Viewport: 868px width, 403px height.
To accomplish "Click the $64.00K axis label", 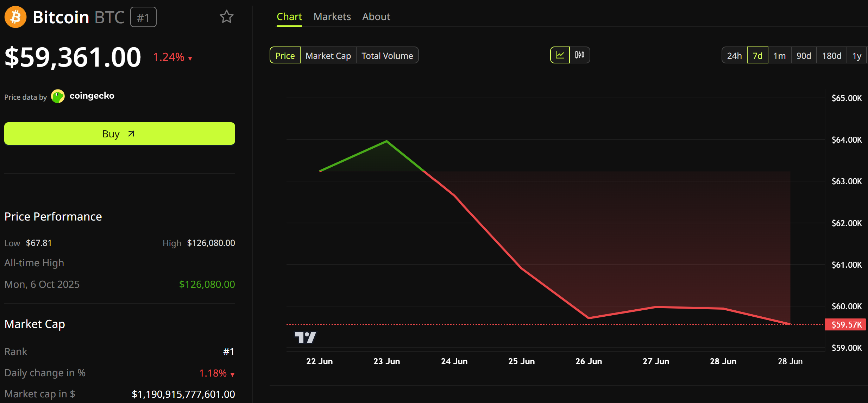I will 847,140.
